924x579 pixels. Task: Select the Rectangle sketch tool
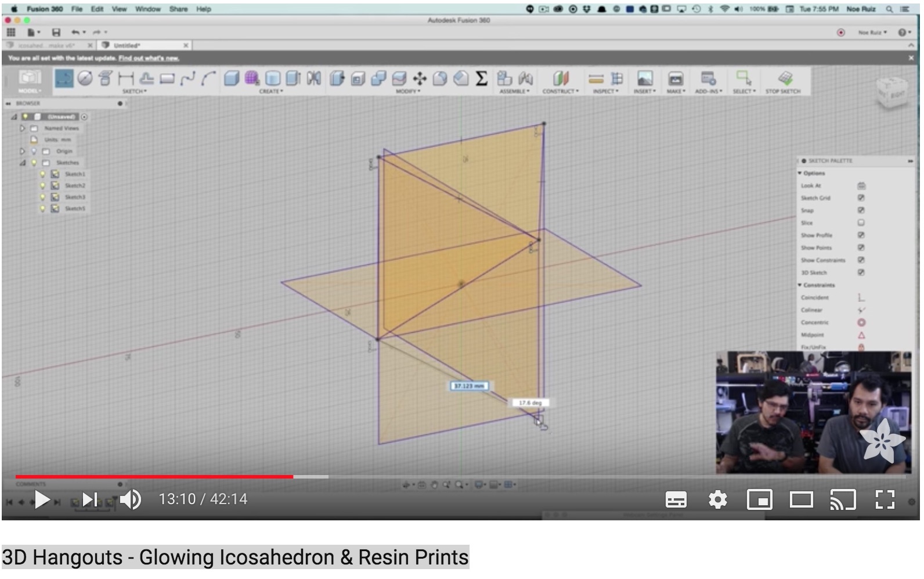pos(167,78)
